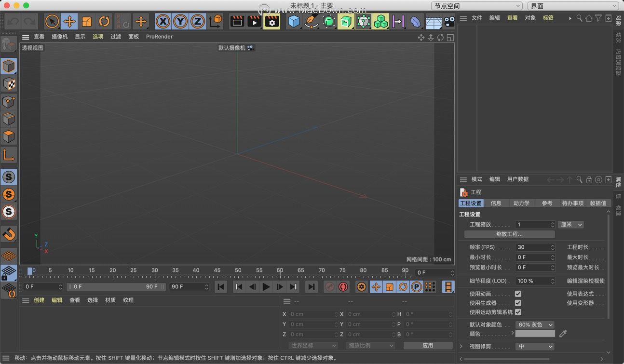This screenshot has width=624, height=364.
Task: Toggle Z axis lock
Action: [198, 21]
